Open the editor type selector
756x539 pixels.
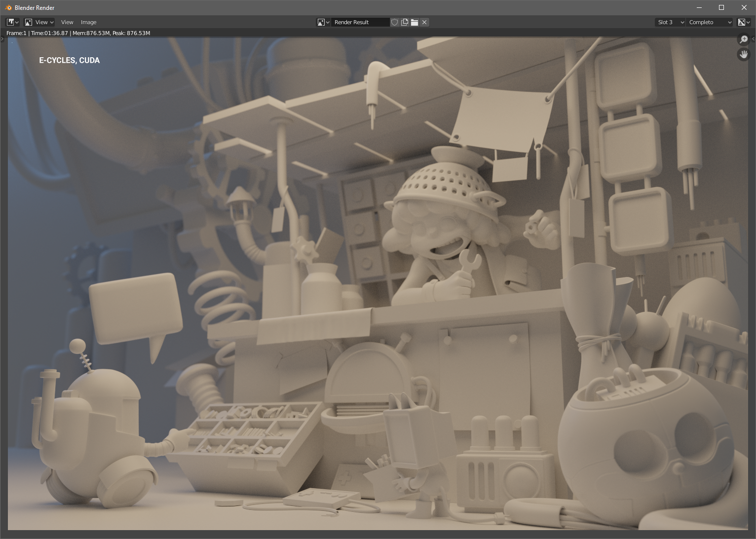coord(12,22)
